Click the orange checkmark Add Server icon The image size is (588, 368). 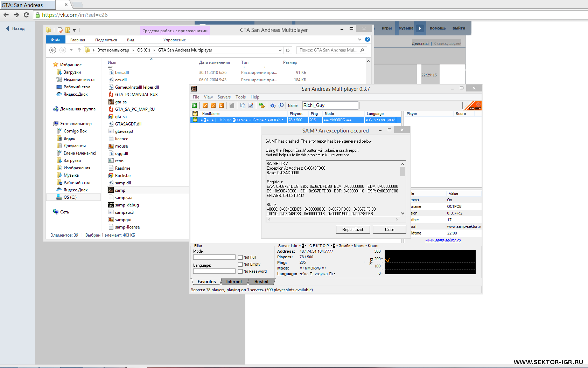[x=205, y=105]
